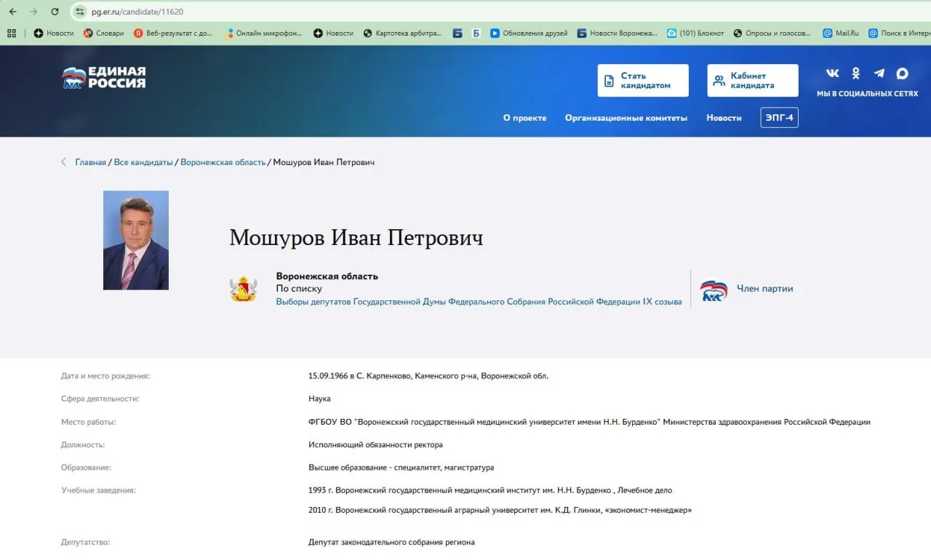Reload the page via the refresh icon
Screen dimensions: 931x560
(x=55, y=12)
